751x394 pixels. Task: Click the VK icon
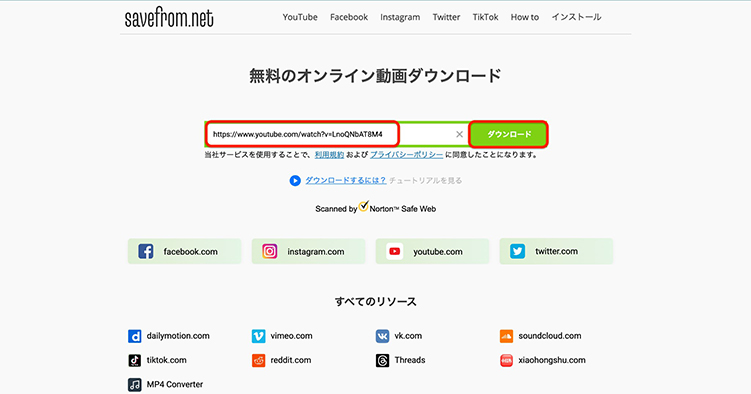click(x=382, y=336)
